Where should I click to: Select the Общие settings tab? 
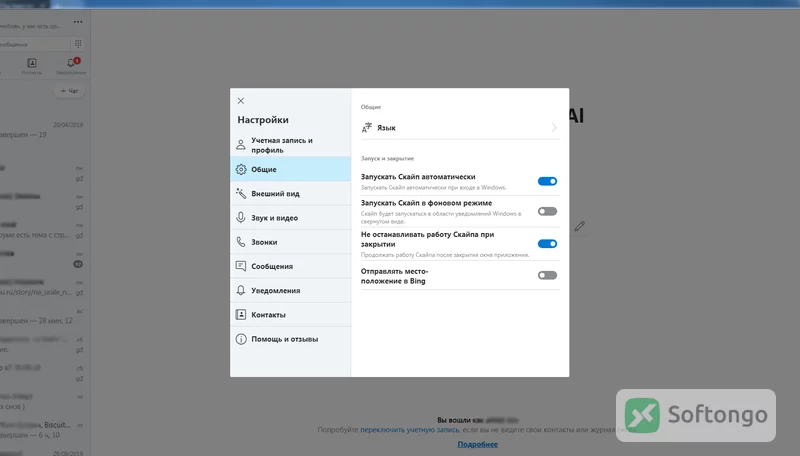click(x=290, y=169)
